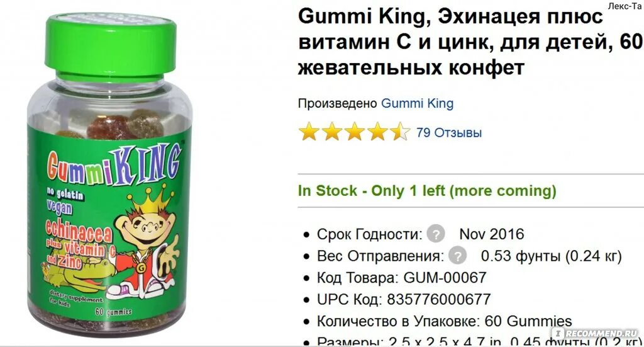
Task: Click the help icon next to Срок Годности
Action: [x=436, y=234]
